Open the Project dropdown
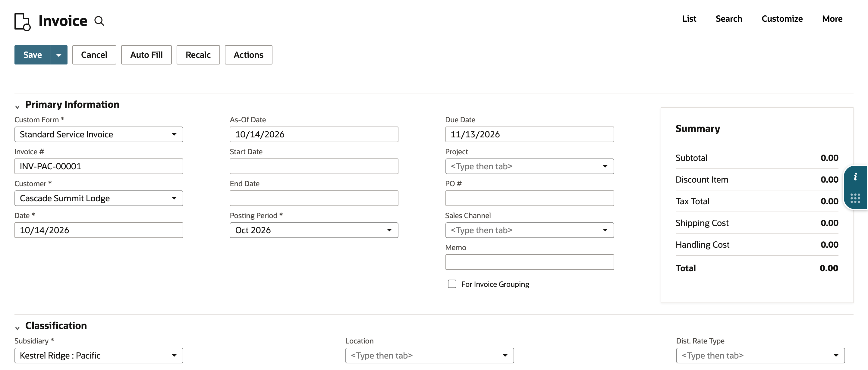The image size is (868, 370). tap(529, 166)
